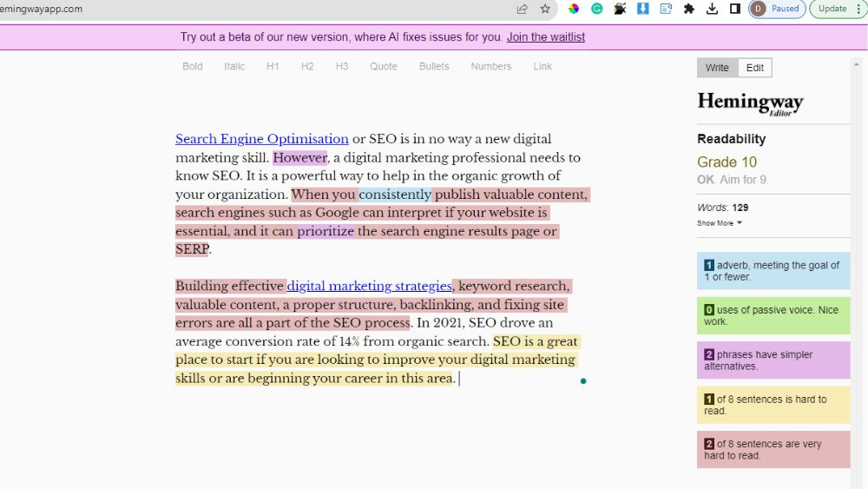Open the digital marketing strategies link
Image resolution: width=868 pixels, height=489 pixels.
click(369, 287)
